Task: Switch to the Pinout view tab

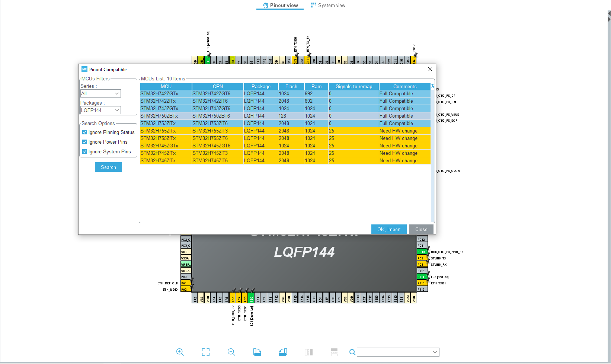Action: click(x=280, y=5)
